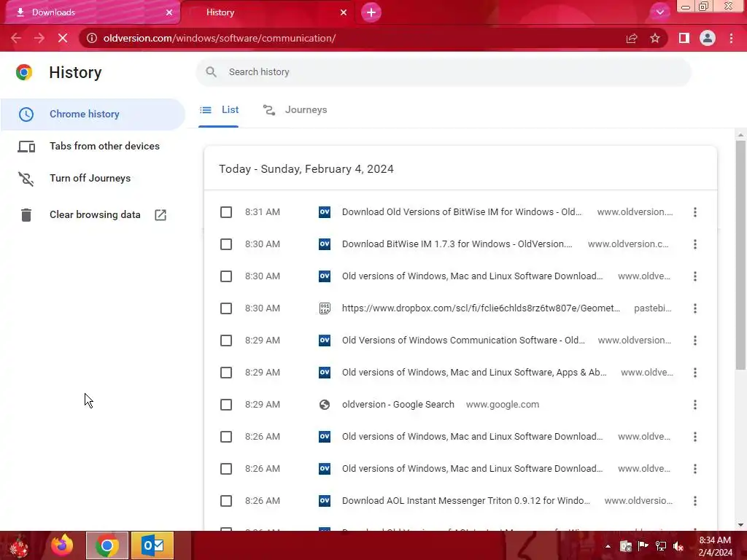The width and height of the screenshot is (747, 560).
Task: Check the Windows Communication Software entry
Action: click(x=226, y=341)
